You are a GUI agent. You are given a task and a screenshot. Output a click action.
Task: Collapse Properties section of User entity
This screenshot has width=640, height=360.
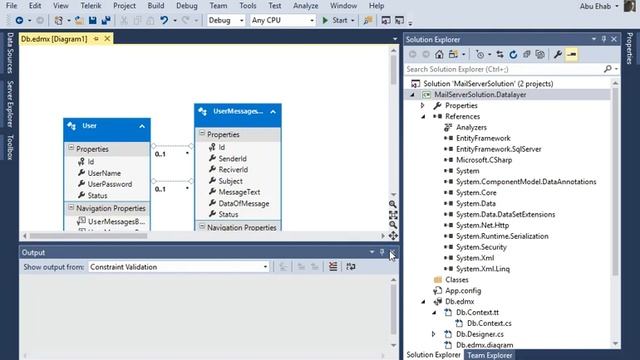71,148
